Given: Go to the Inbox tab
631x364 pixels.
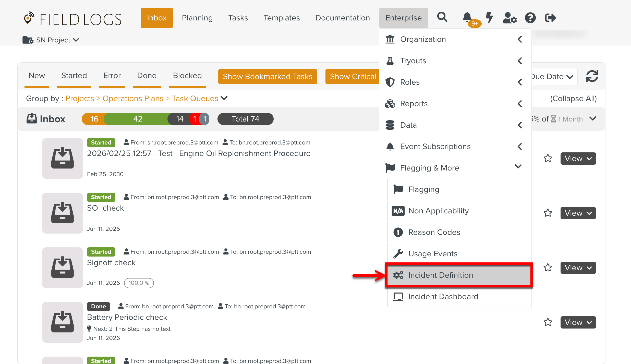Looking at the screenshot, I should click(x=157, y=18).
